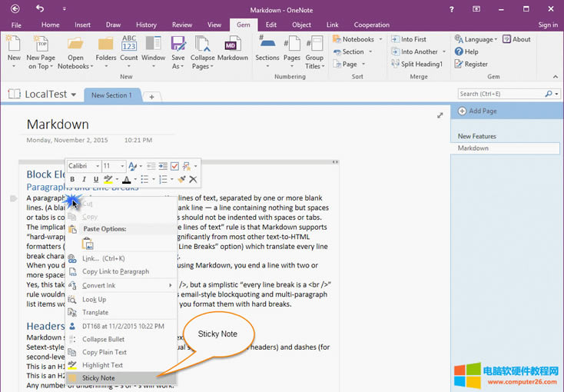This screenshot has height=392, width=564.
Task: Click the delete X icon in mini toolbar
Action: coord(193,179)
